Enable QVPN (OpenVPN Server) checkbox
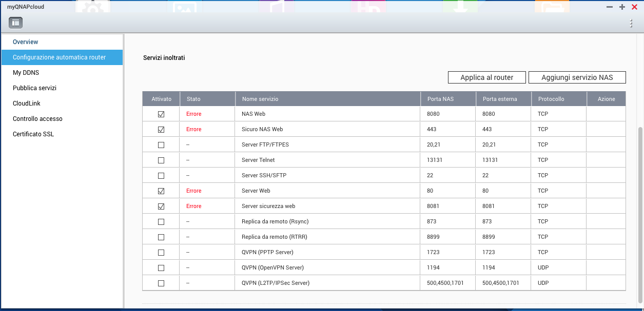Viewport: 644px width, 311px height. tap(161, 268)
